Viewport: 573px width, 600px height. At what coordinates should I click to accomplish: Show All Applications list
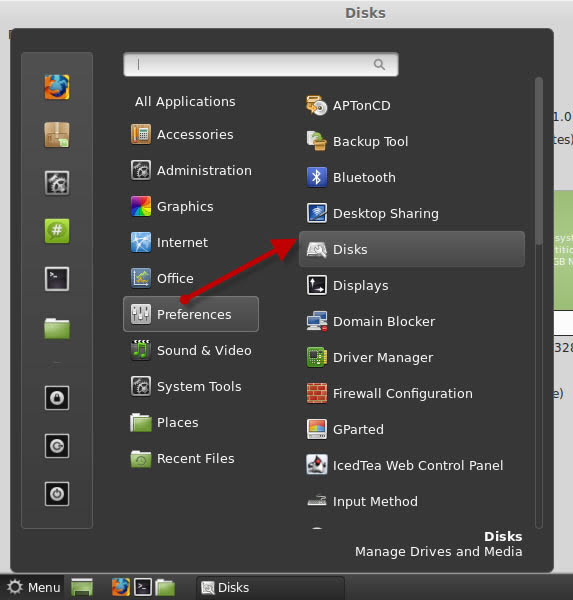tap(185, 101)
